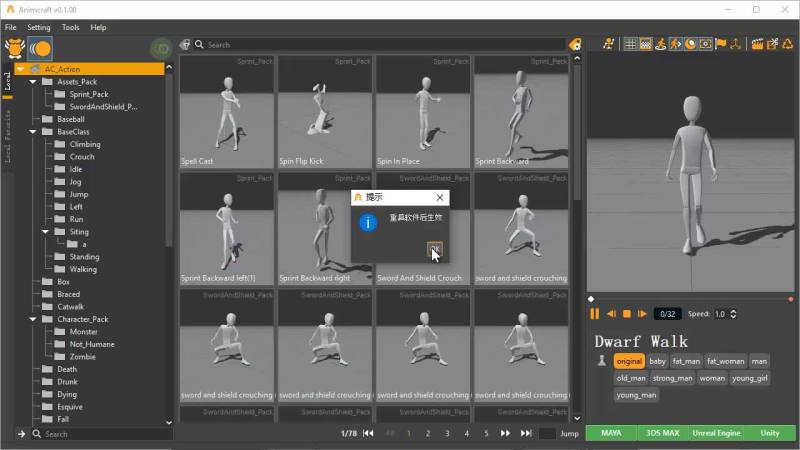Click the magnifier icon in bottom tree search
This screenshot has width=800, height=450.
37,434
